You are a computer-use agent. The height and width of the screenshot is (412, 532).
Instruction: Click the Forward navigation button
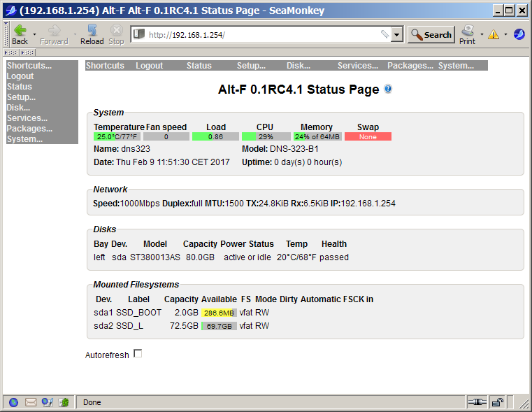54,34
